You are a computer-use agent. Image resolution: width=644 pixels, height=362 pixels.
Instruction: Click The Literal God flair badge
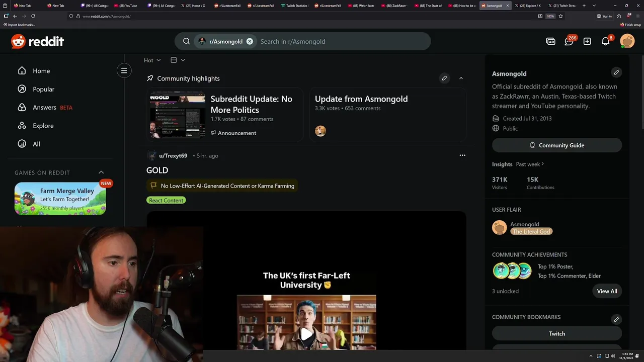(x=531, y=231)
